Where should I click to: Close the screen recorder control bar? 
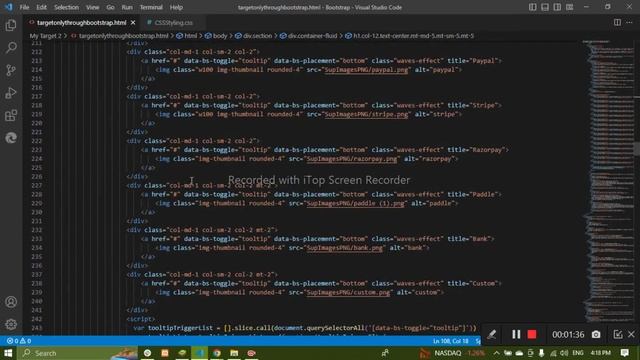[631, 334]
